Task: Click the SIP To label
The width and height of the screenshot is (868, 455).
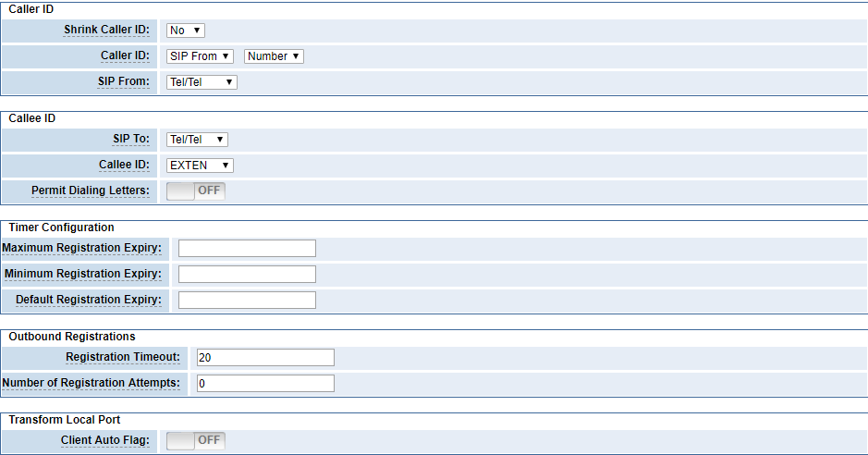Action: click(x=131, y=139)
